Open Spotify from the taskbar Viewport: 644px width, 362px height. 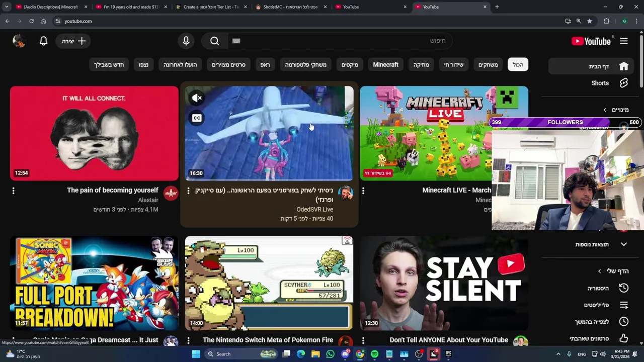pyautogui.click(x=375, y=354)
